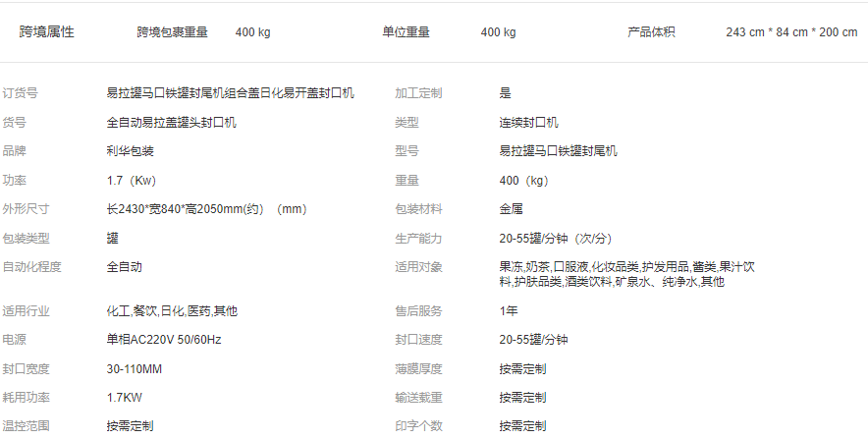The height and width of the screenshot is (439, 868).
Task: Select the 型号 value 易拉罐马口铁罐封尾机
Action: [x=558, y=151]
